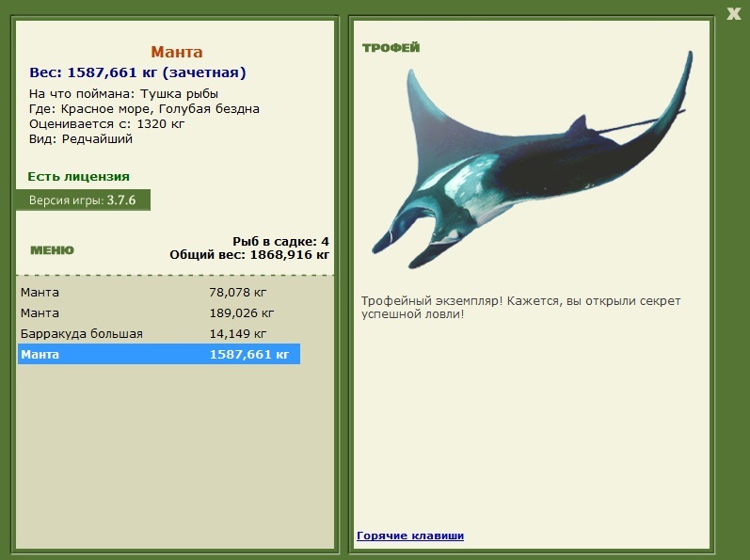Click the На что поймана: Тушка рыбы line
The width and height of the screenshot is (750, 560).
coord(123,94)
